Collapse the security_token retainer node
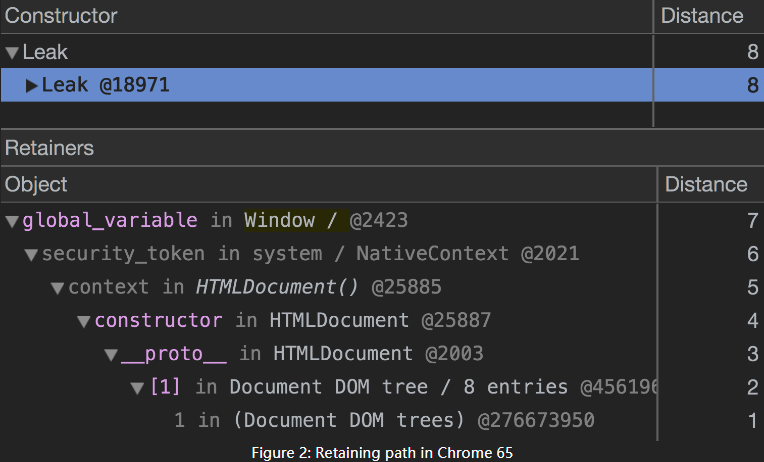Viewport: 764px width, 462px height. (32, 254)
